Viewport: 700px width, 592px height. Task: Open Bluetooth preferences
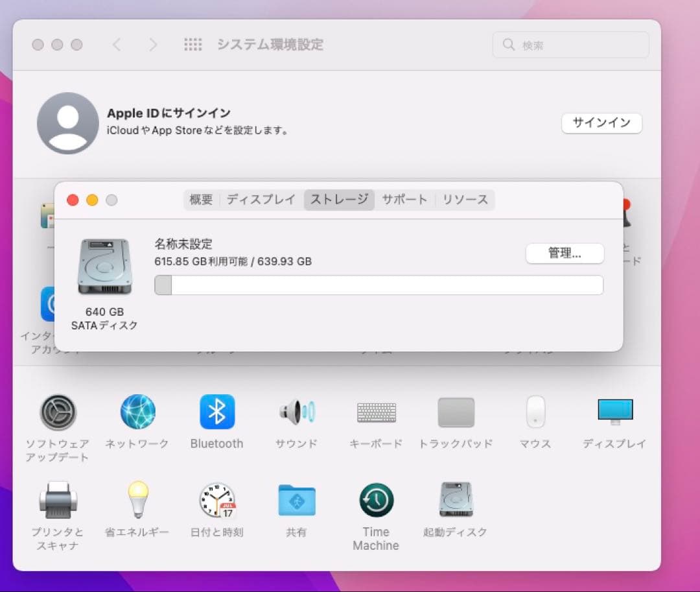[x=216, y=412]
